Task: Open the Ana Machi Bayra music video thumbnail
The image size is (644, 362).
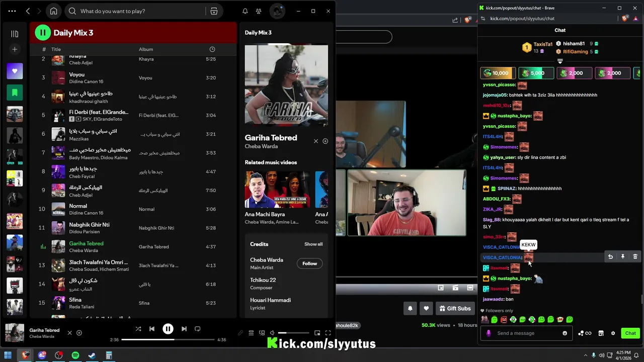Action: [x=277, y=190]
